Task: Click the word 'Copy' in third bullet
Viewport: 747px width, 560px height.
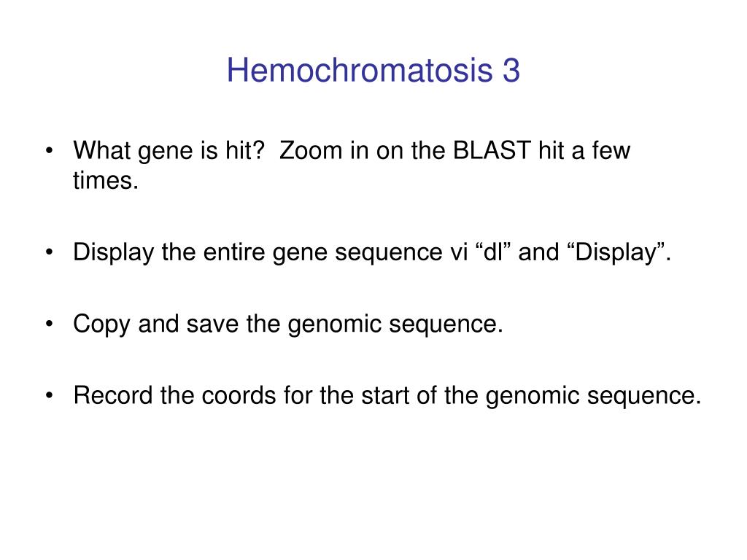Action: 101,324
